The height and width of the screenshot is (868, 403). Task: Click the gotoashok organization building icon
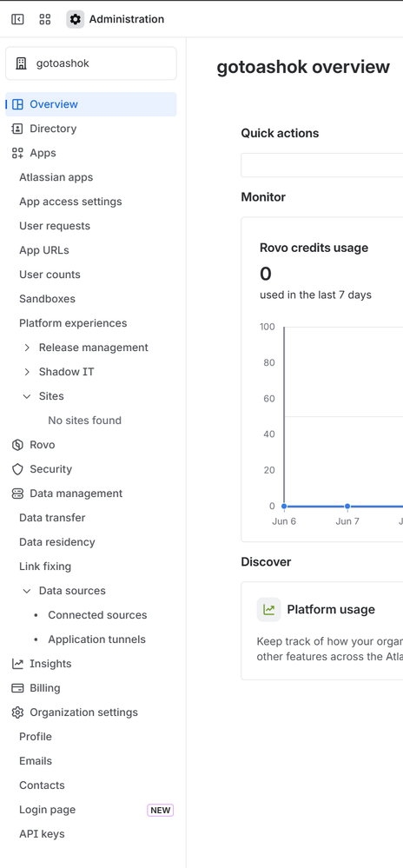(21, 63)
